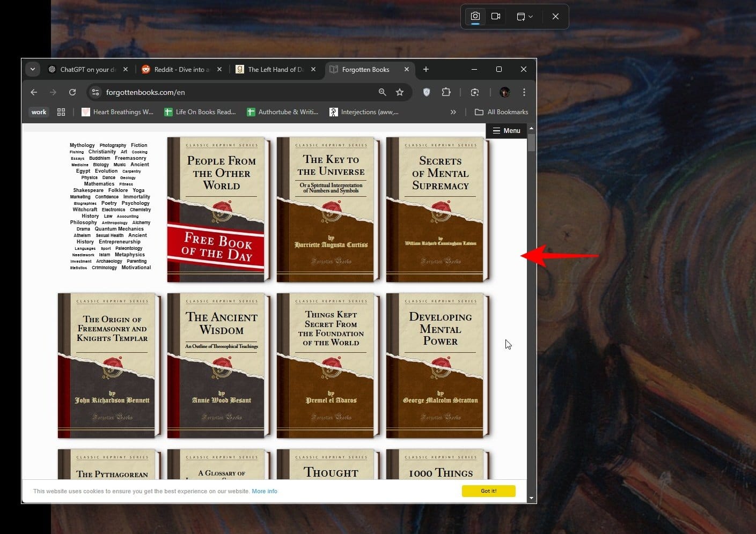This screenshot has width=756, height=534.
Task: Open the site's Menu button
Action: click(x=506, y=130)
